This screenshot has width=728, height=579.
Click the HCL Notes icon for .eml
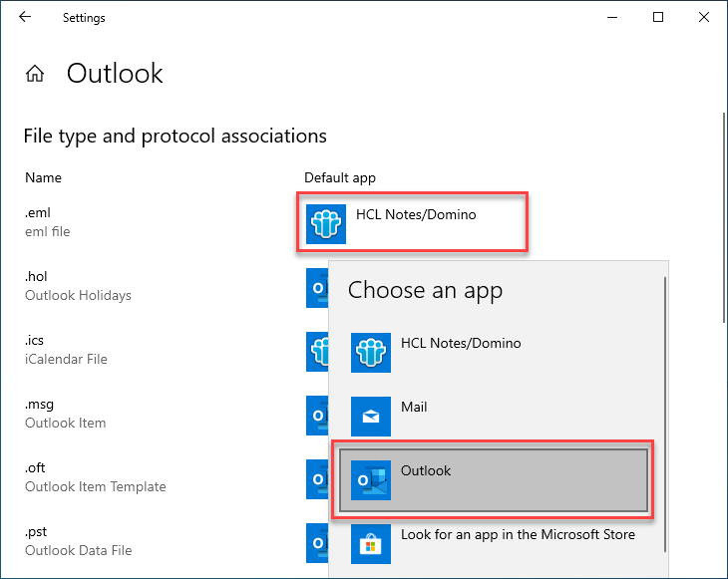click(x=326, y=224)
